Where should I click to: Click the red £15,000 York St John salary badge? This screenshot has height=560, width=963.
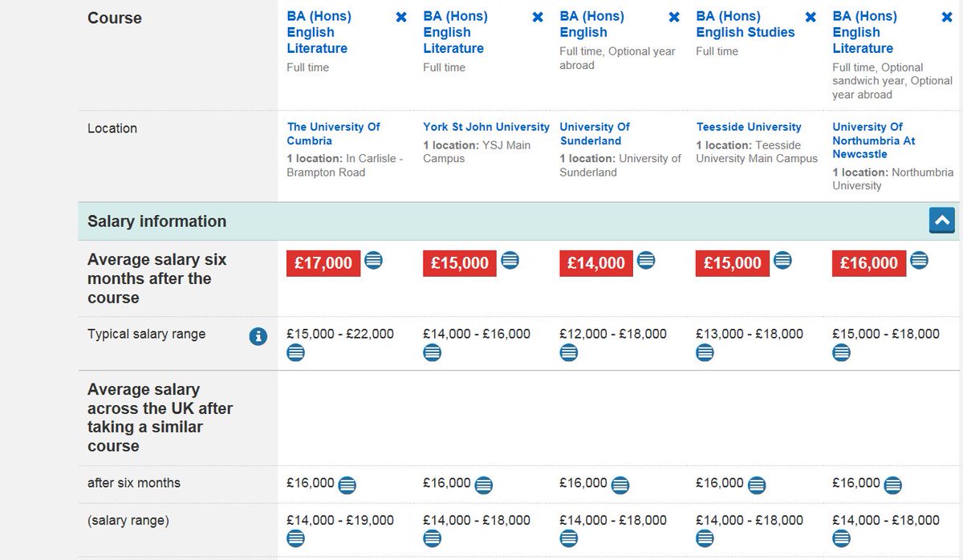460,263
